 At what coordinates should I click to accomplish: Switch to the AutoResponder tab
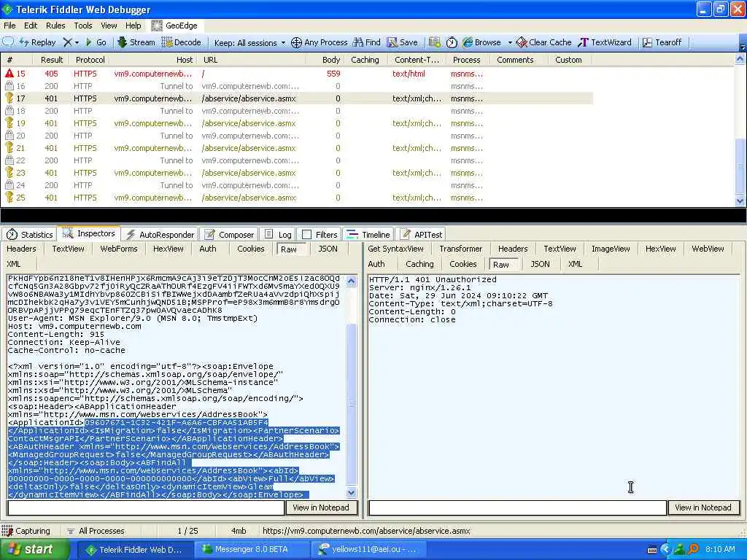tap(160, 234)
